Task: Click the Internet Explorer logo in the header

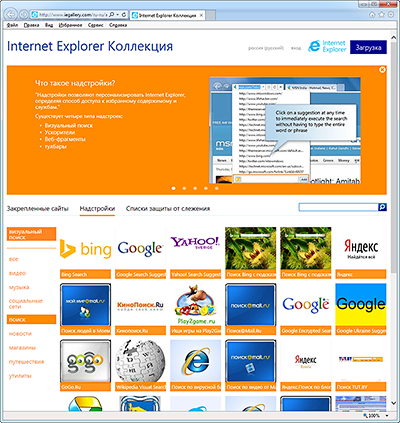Action: 327,46
